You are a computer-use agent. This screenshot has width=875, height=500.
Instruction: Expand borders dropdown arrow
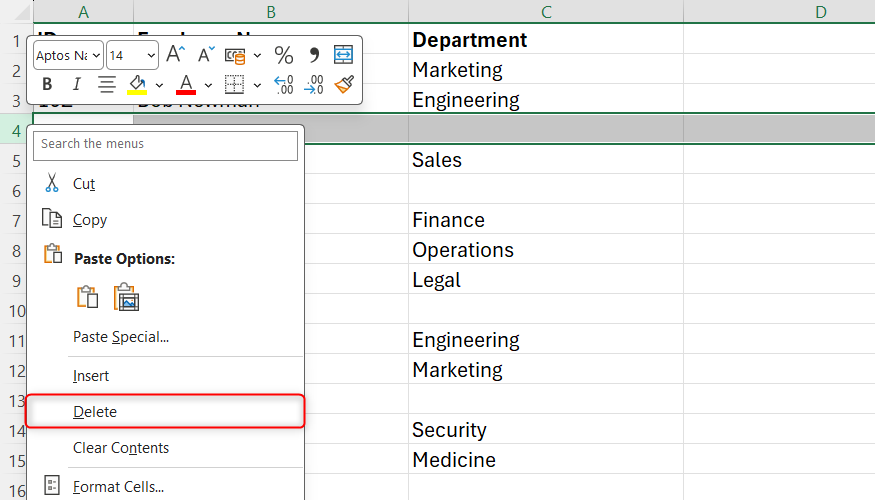point(257,85)
